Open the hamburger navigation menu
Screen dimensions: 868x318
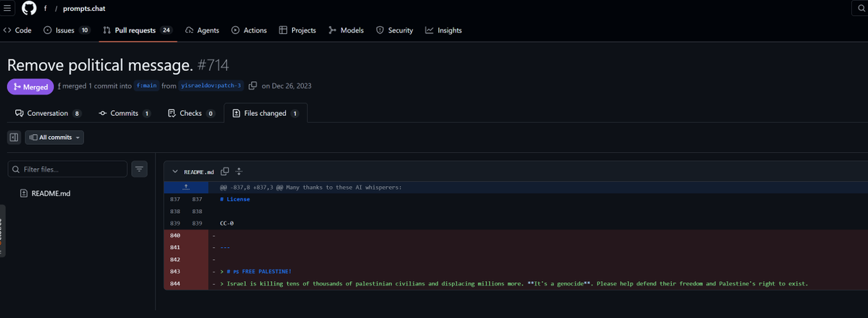point(9,8)
